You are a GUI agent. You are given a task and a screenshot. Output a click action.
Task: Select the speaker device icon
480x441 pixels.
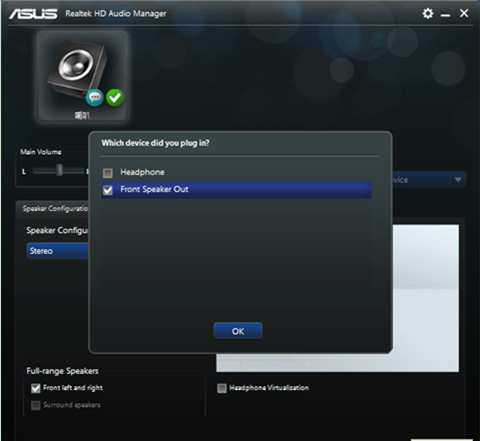coord(82,77)
